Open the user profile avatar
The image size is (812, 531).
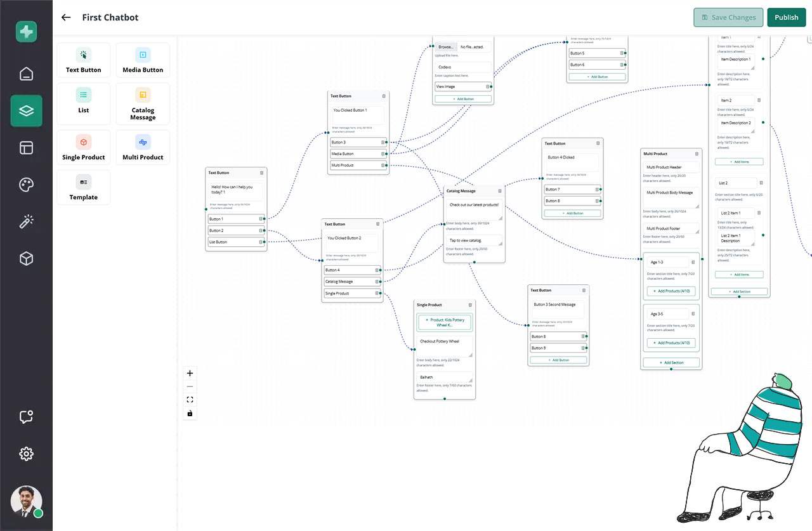click(x=26, y=501)
